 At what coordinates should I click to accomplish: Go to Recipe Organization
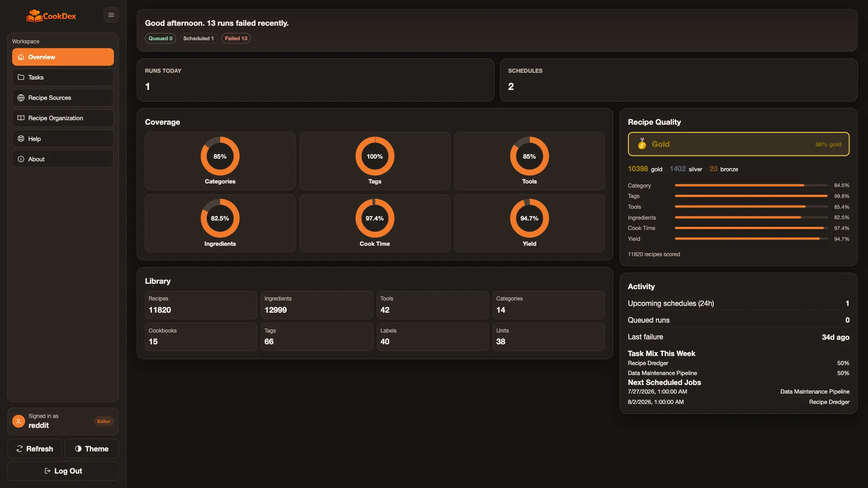coord(63,118)
